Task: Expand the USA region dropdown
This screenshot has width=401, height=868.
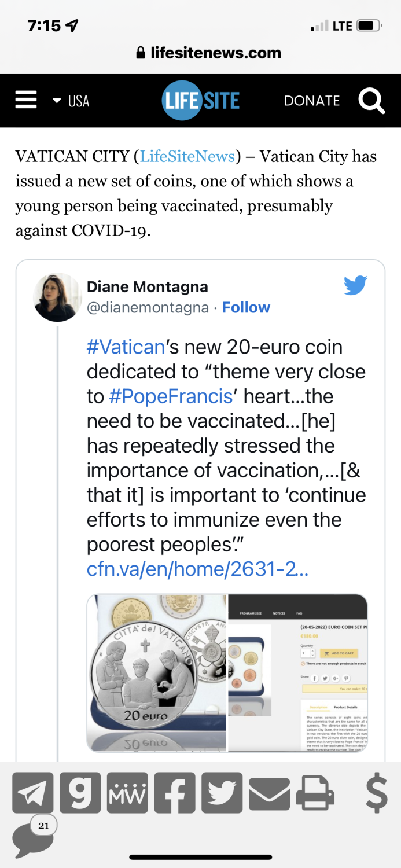Action: click(71, 101)
